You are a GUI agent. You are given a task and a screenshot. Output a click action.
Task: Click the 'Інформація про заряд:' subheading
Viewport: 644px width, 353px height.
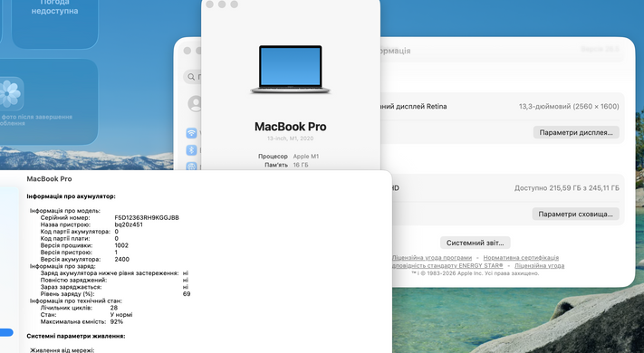click(62, 266)
